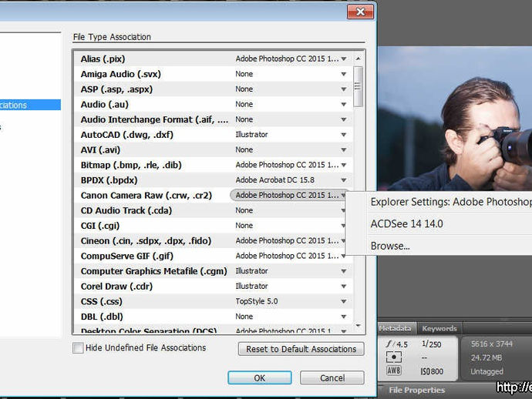Viewport: 532px width, 399px height.
Task: Click the Canon Camera Raw association dropdown
Action: click(289, 195)
